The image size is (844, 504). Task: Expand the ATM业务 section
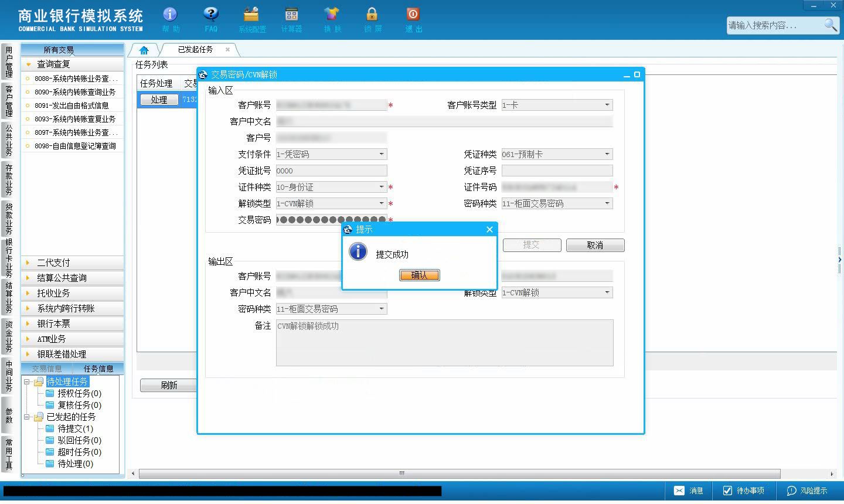tap(73, 339)
